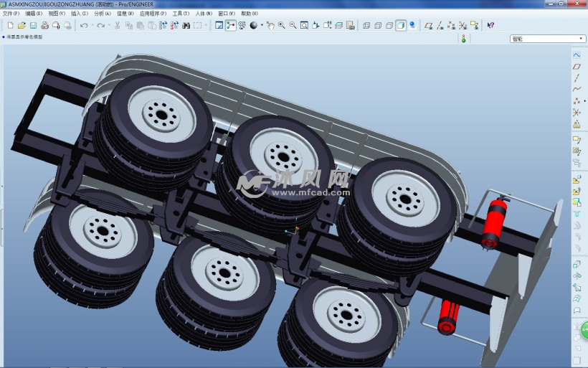Select the datum curve tool in right toolbar
This screenshot has height=368, width=588.
tap(577, 89)
